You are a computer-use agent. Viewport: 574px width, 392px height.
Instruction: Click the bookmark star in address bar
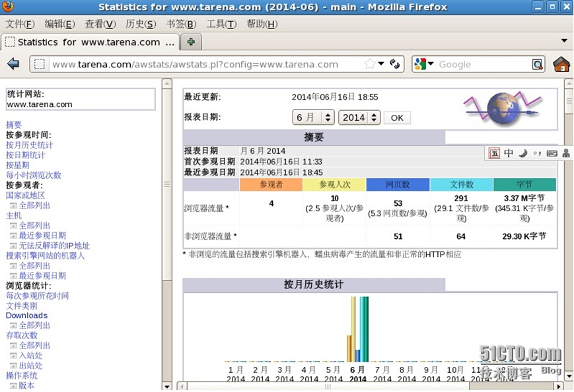click(370, 64)
